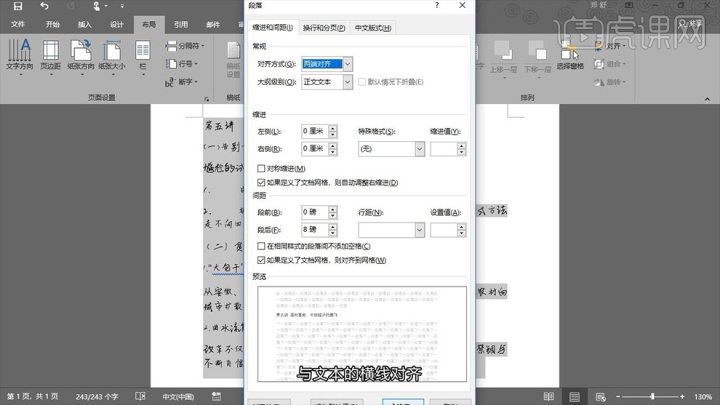Click the zoom in plus button
This screenshot has width=720, height=405.
[x=682, y=396]
